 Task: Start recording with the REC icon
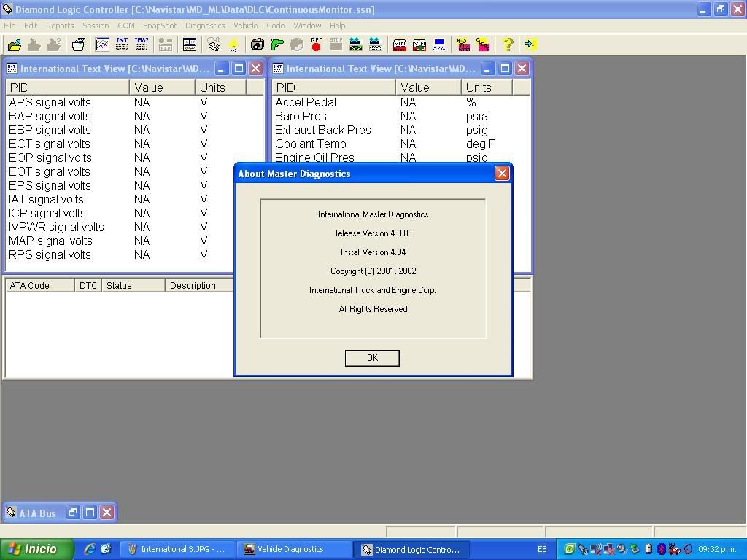(317, 44)
